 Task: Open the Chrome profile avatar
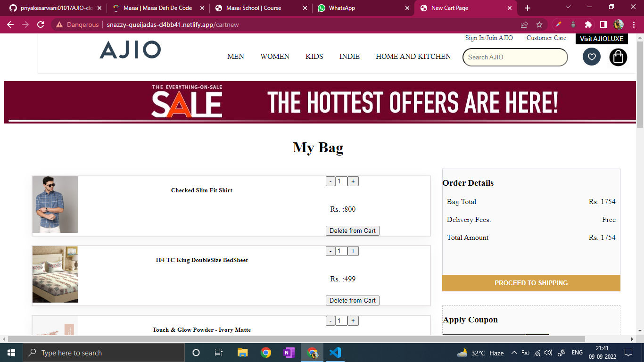(x=618, y=25)
